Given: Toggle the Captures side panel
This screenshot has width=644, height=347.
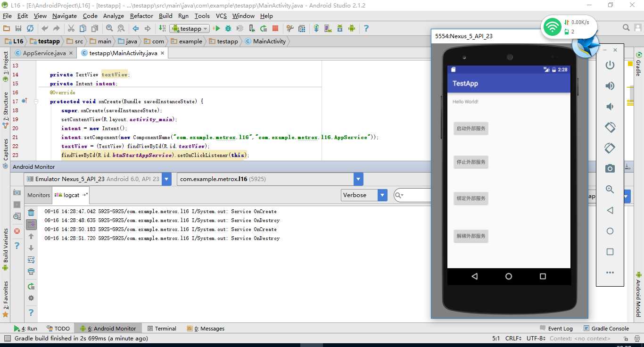Looking at the screenshot, I should (x=5, y=154).
